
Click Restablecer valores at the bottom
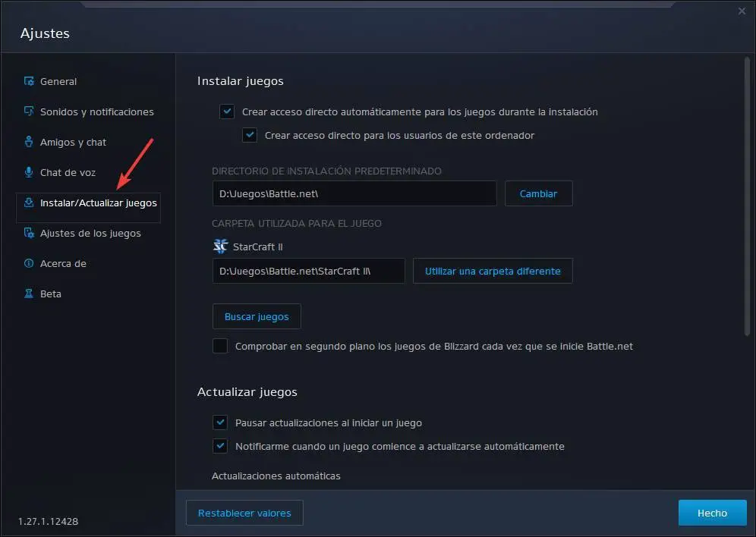click(244, 513)
